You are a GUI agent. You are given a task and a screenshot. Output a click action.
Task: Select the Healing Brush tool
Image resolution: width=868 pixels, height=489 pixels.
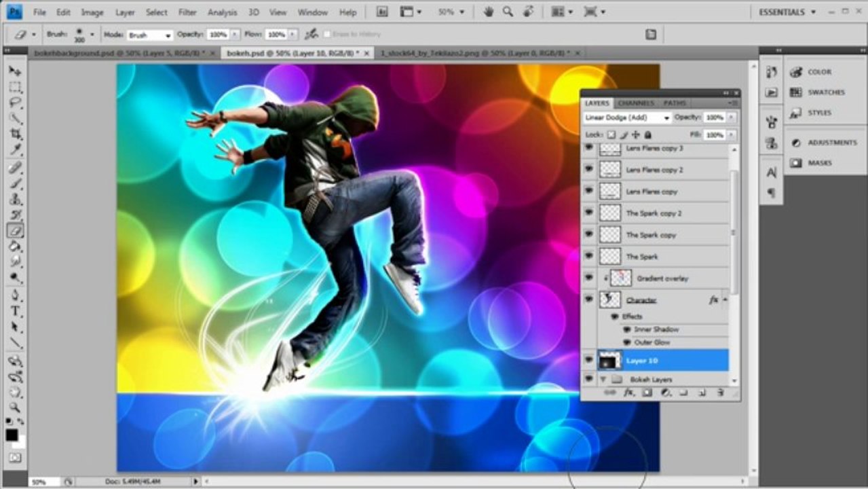(14, 168)
